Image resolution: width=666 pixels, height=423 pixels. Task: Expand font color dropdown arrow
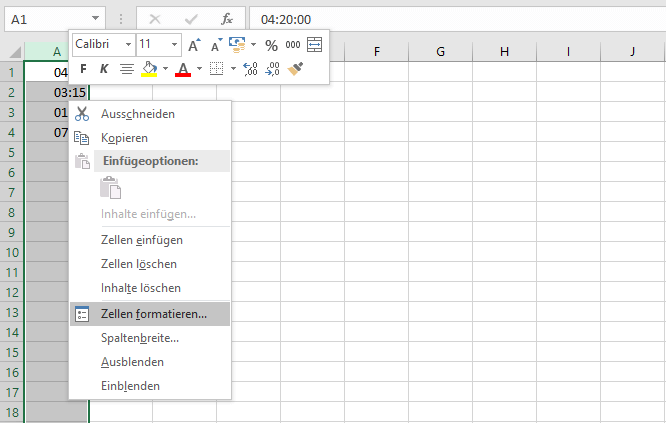(x=199, y=68)
